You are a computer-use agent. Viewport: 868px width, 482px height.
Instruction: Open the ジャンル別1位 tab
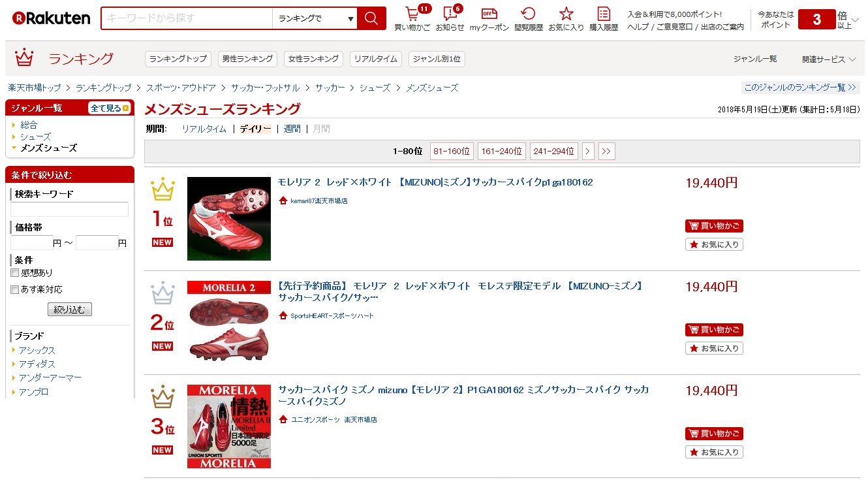pos(437,59)
